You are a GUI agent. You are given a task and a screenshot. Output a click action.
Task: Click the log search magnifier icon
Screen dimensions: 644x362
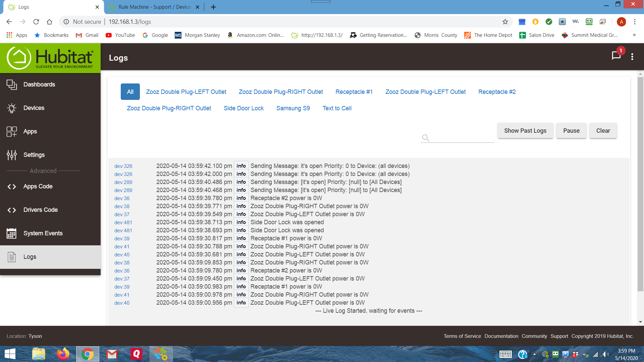click(426, 138)
